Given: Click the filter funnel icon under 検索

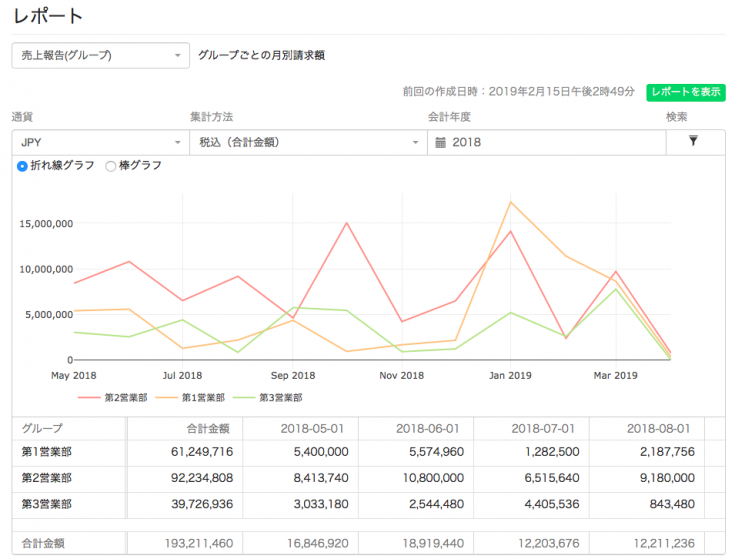Looking at the screenshot, I should 693,141.
